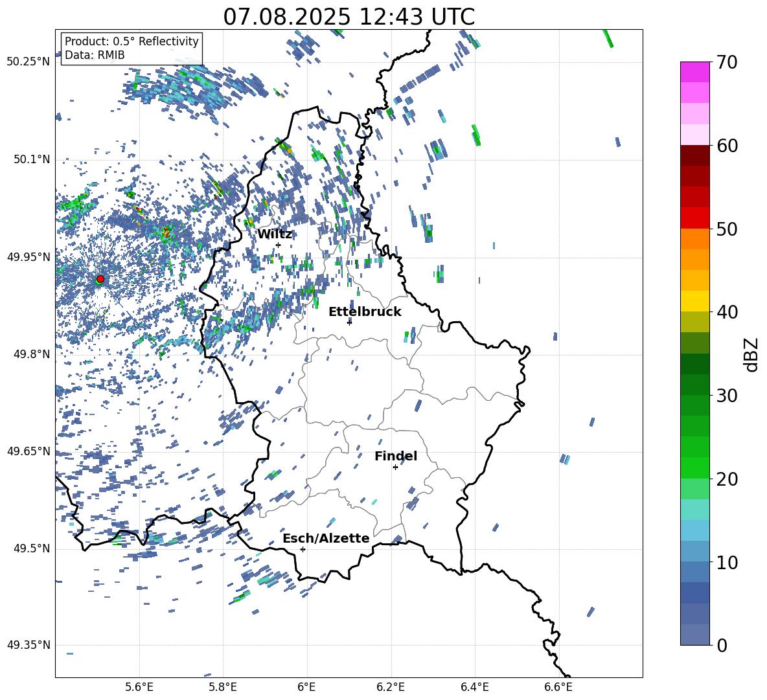Click the 6.4°E longitude tick label
Viewport: 767px width, 700px height.
tap(474, 687)
